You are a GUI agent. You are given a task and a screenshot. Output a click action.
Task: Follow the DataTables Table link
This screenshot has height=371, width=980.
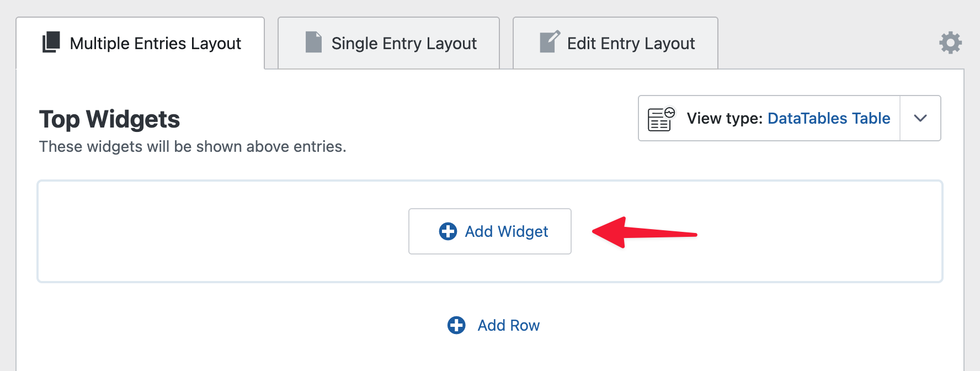(x=828, y=118)
